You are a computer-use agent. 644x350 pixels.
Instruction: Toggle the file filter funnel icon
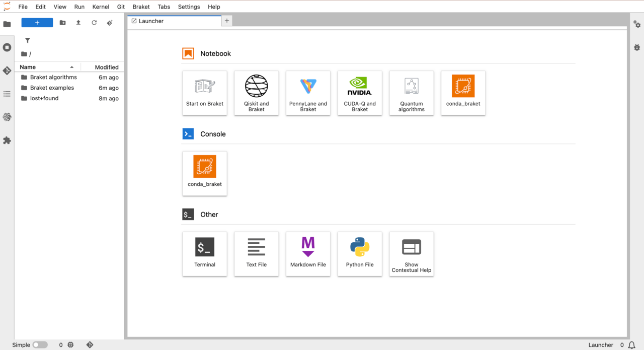pyautogui.click(x=28, y=40)
